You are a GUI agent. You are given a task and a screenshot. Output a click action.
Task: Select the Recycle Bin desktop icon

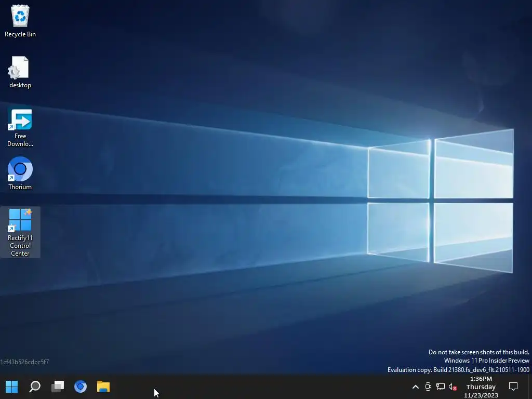20,21
